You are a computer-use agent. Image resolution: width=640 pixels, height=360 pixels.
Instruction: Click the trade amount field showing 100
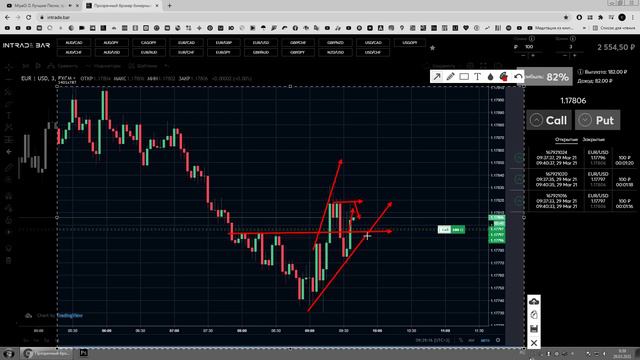click(529, 47)
